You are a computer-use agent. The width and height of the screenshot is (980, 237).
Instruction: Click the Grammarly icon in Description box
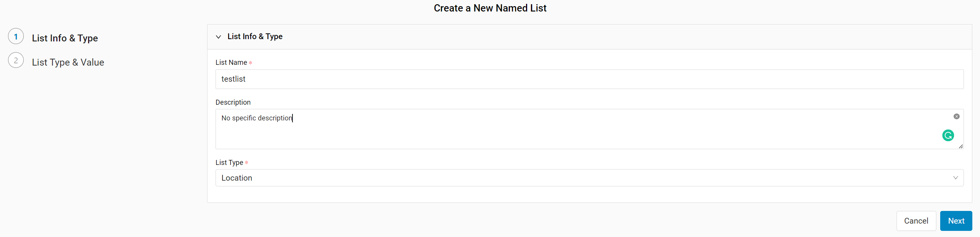(x=948, y=135)
